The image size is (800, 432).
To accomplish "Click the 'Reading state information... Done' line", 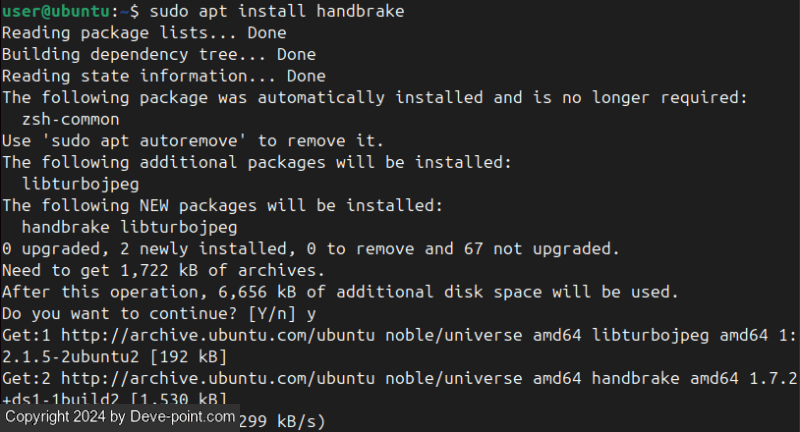I will point(164,76).
